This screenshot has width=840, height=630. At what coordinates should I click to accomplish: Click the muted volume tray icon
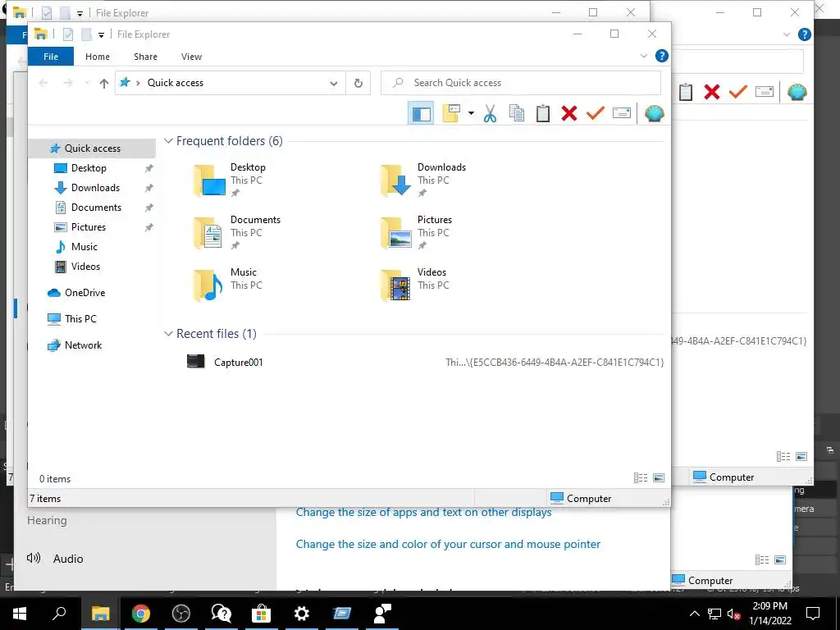click(733, 614)
